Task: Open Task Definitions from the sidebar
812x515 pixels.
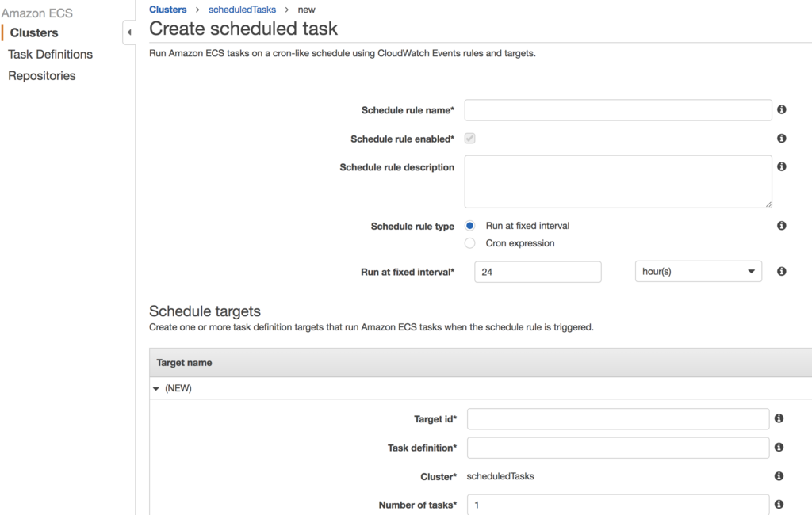Action: (49, 54)
